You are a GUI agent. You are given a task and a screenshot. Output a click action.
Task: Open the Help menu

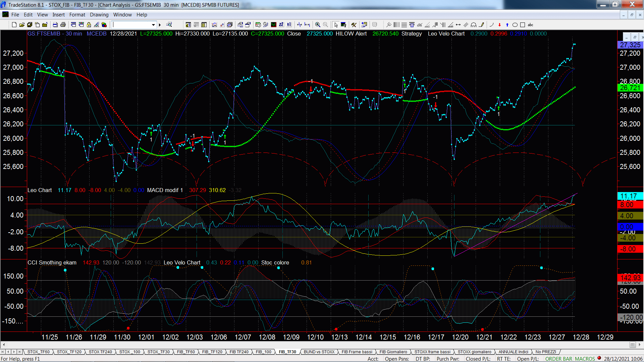pos(142,15)
